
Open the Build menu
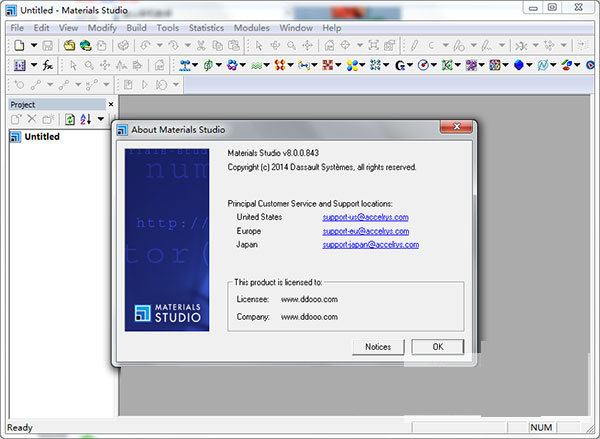(x=136, y=28)
